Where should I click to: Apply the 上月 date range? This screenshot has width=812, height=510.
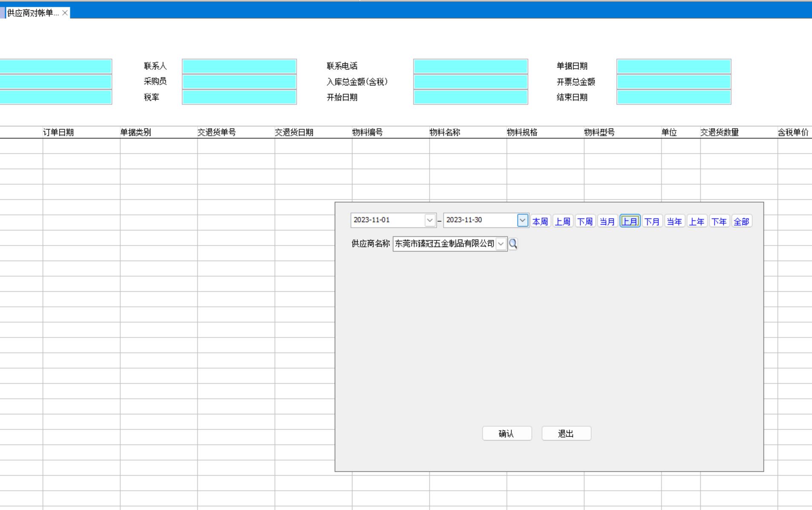(630, 221)
